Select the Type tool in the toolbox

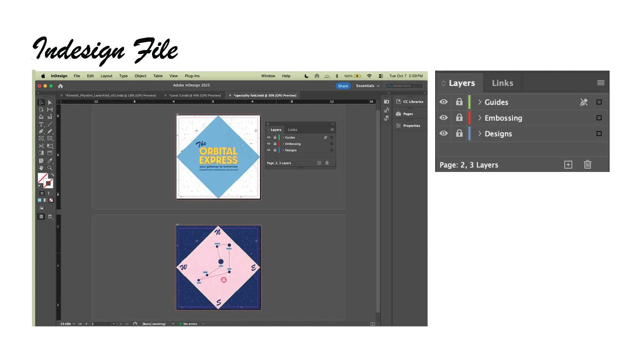(x=41, y=124)
